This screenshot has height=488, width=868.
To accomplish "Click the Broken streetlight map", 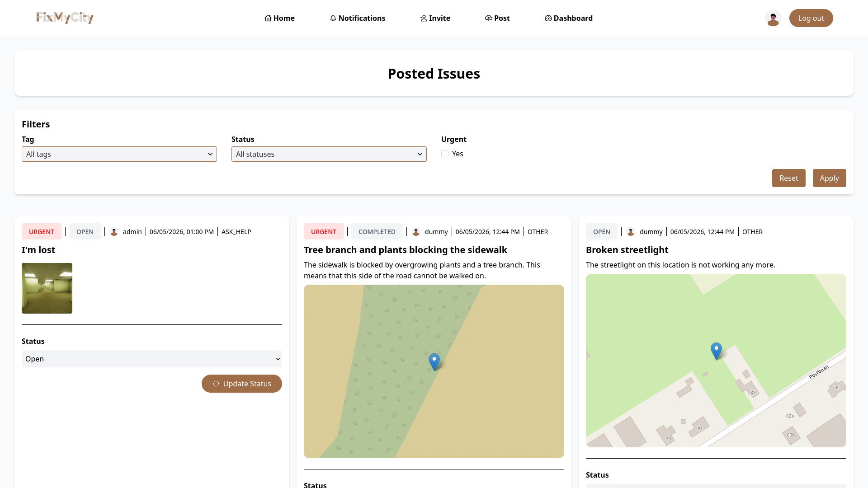I will coord(716,361).
